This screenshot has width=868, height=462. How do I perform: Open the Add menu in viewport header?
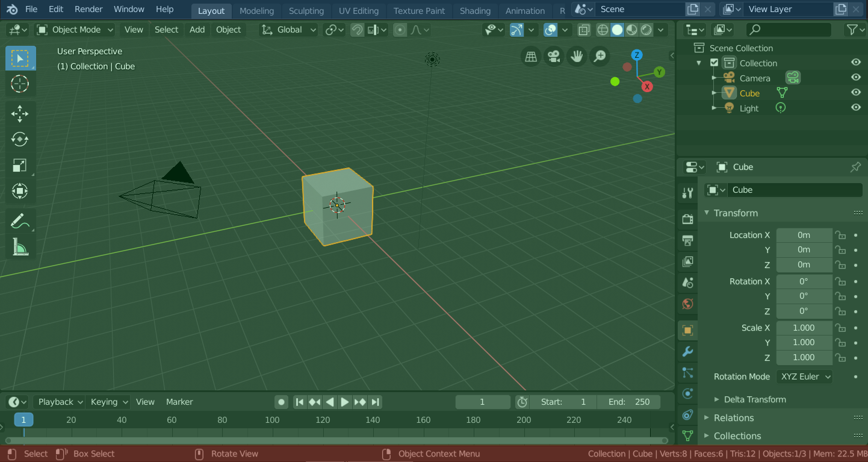[x=197, y=30]
